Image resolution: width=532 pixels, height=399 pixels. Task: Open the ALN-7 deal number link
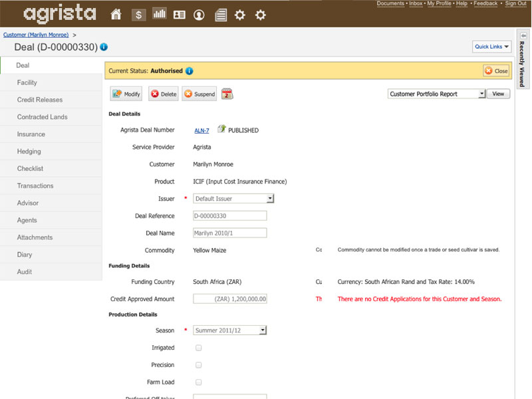tap(201, 130)
